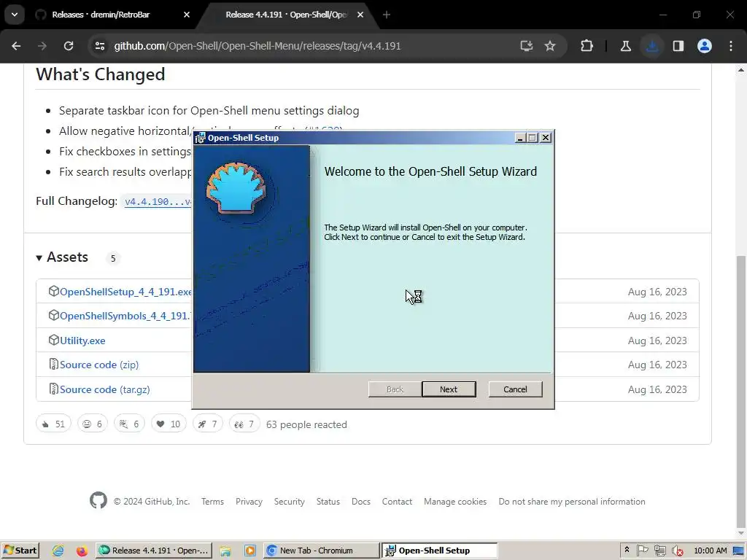Screen dimensions: 747x560
Task: Collapse the Assets section
Action: 62,257
